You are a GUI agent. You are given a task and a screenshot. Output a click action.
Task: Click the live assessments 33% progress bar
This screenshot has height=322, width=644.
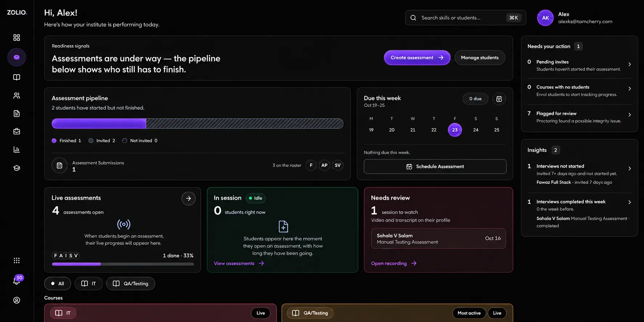click(x=123, y=264)
